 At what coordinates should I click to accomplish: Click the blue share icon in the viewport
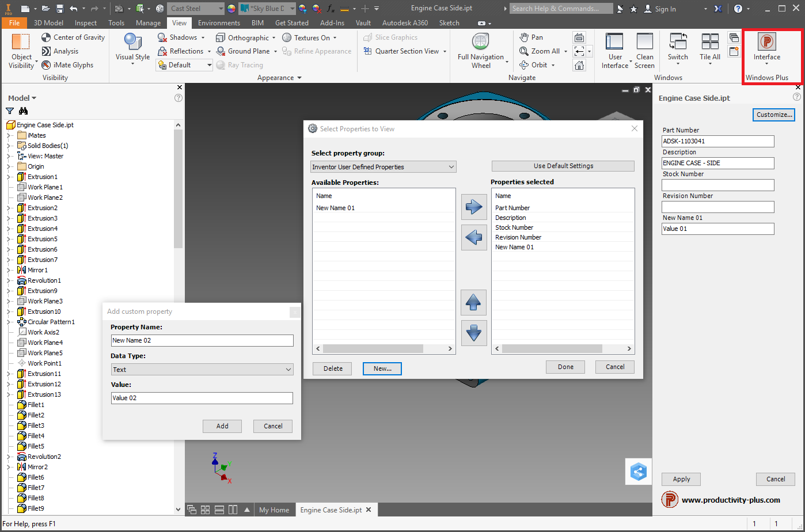tap(639, 472)
